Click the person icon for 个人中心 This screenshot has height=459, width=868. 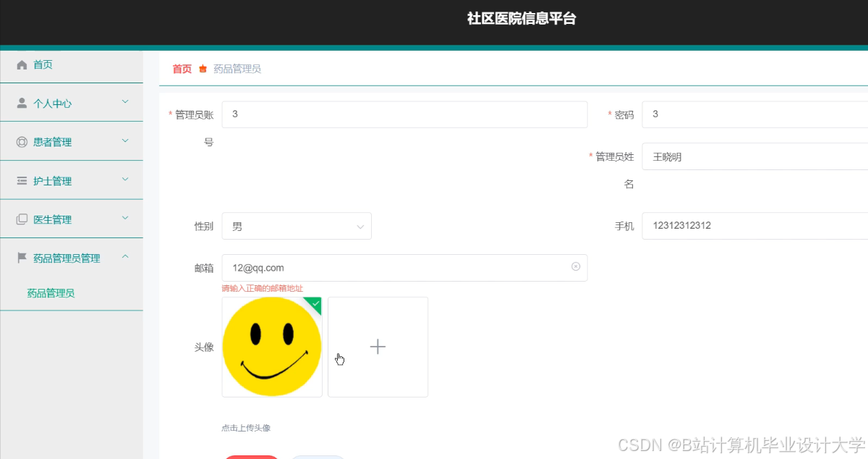[x=22, y=104]
